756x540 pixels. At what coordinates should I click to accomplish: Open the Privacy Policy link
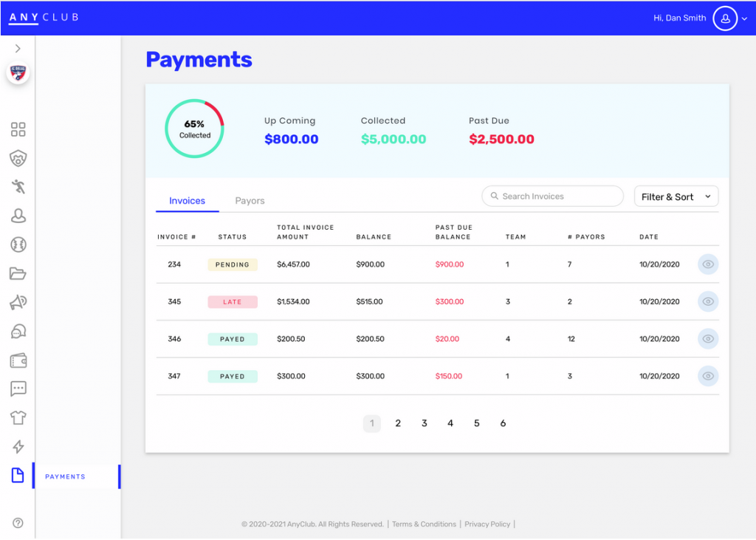[487, 524]
